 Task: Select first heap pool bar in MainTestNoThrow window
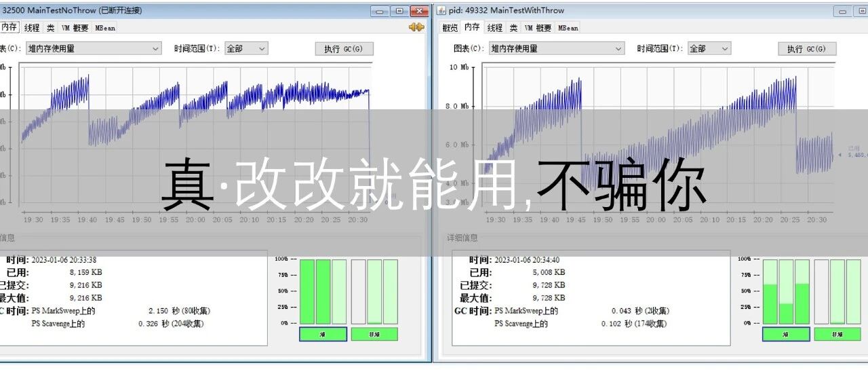click(307, 291)
